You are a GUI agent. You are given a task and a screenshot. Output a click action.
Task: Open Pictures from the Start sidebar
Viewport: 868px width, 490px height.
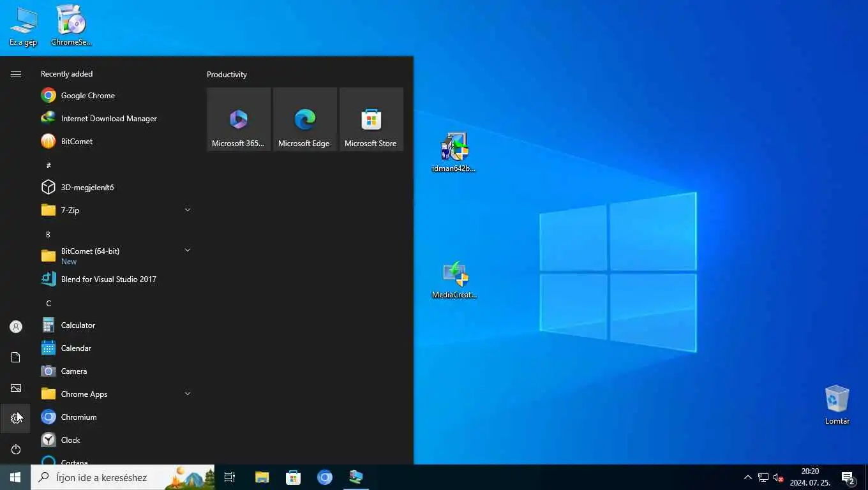pos(16,388)
